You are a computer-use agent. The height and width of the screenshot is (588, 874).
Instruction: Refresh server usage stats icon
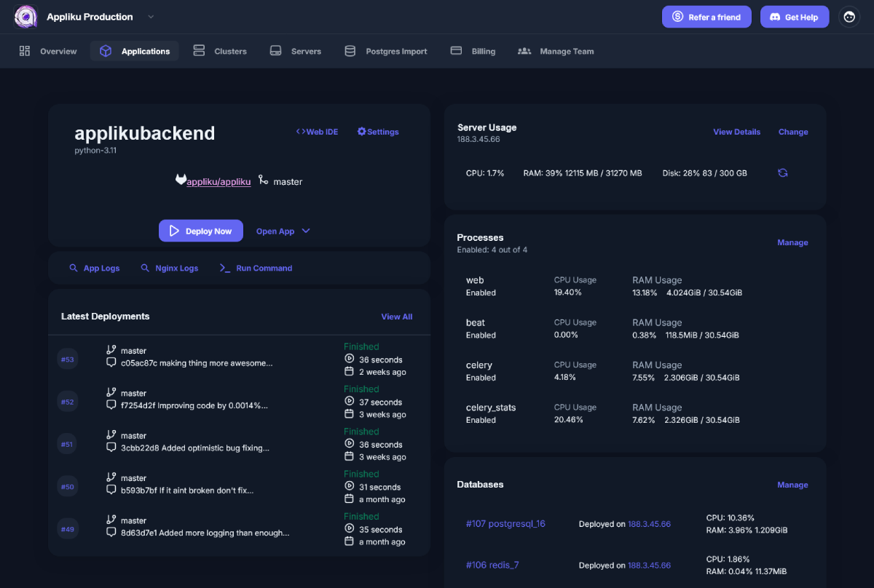click(x=783, y=173)
